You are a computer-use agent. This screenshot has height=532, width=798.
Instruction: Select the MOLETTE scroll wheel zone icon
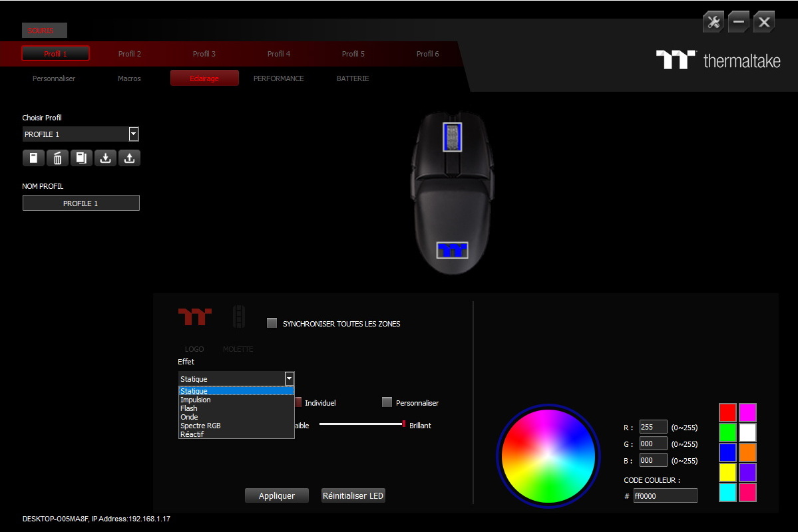coord(238,317)
